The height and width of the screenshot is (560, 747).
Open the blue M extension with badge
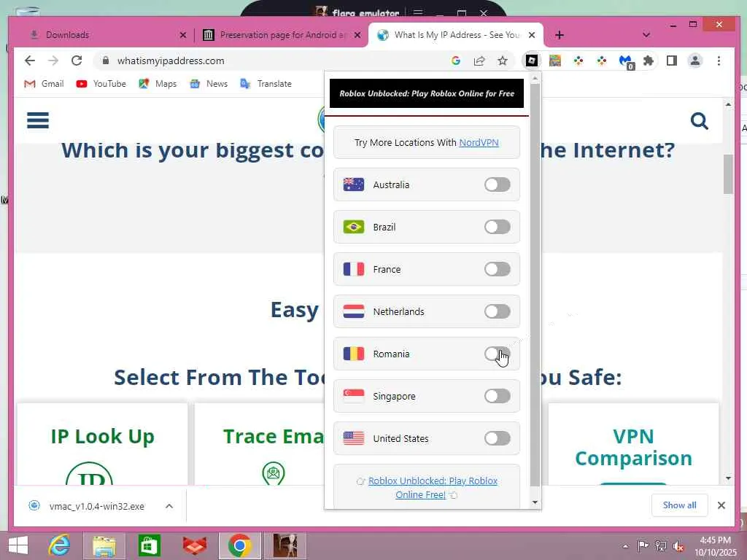click(x=625, y=61)
